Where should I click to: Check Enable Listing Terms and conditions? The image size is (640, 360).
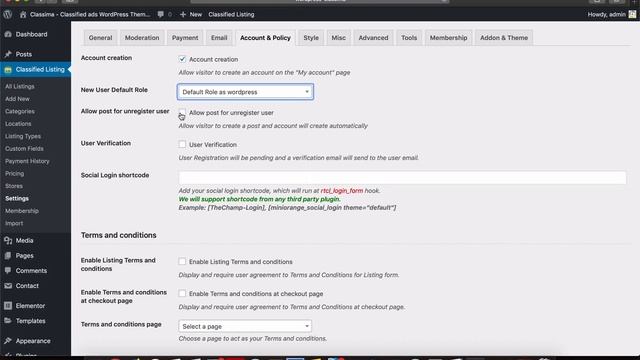[x=182, y=261]
